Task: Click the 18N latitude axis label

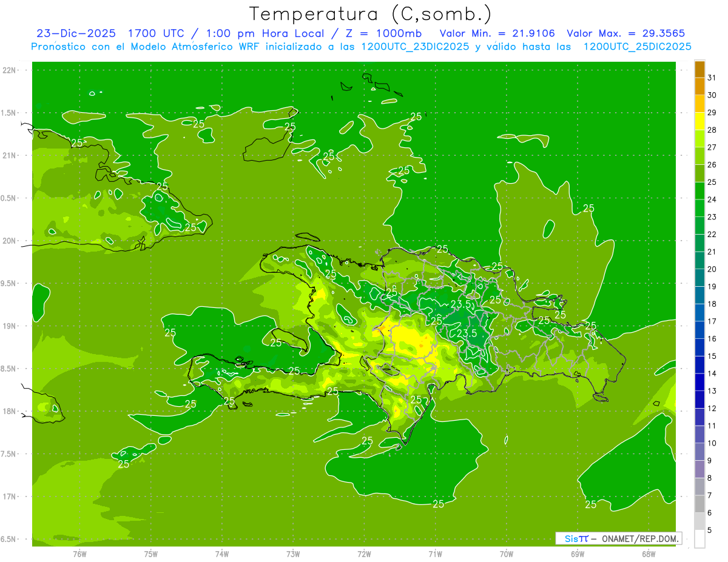Action: pos(10,411)
